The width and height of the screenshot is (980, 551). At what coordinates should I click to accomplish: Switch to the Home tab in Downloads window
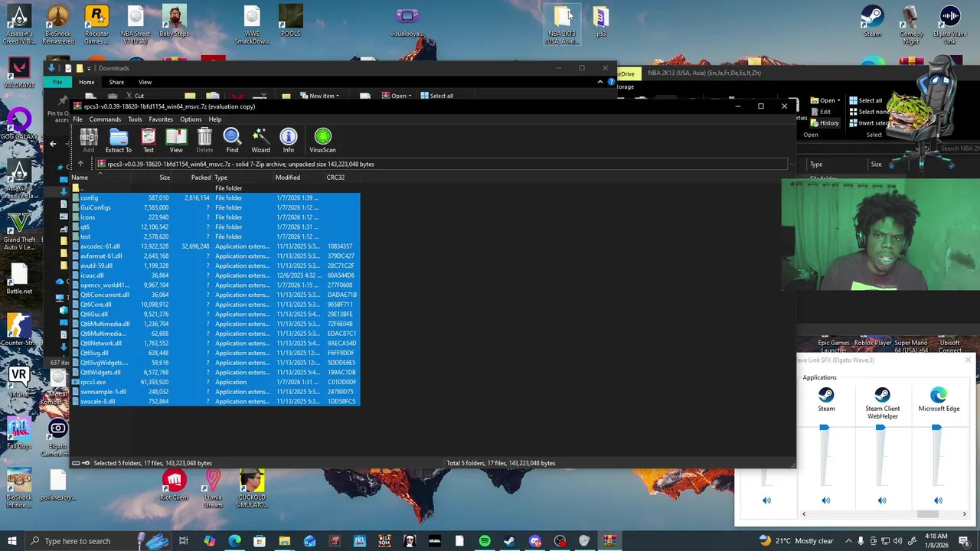(87, 82)
